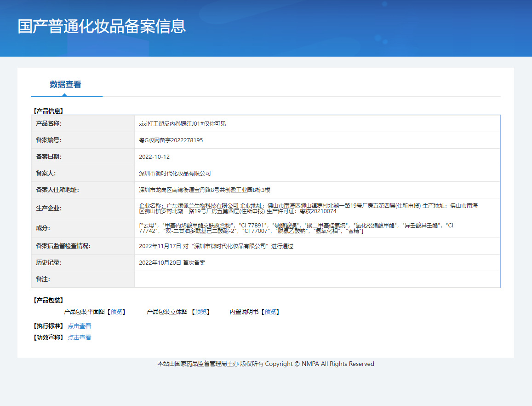This screenshot has width=532, height=406.
Task: Click 预览 next to 内置说明书
Action: tap(270, 312)
